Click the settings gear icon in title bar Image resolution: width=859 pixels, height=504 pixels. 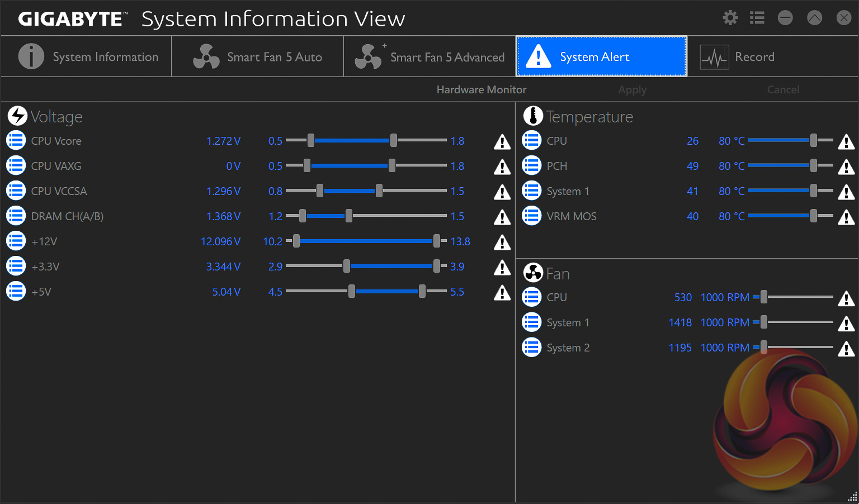[730, 18]
